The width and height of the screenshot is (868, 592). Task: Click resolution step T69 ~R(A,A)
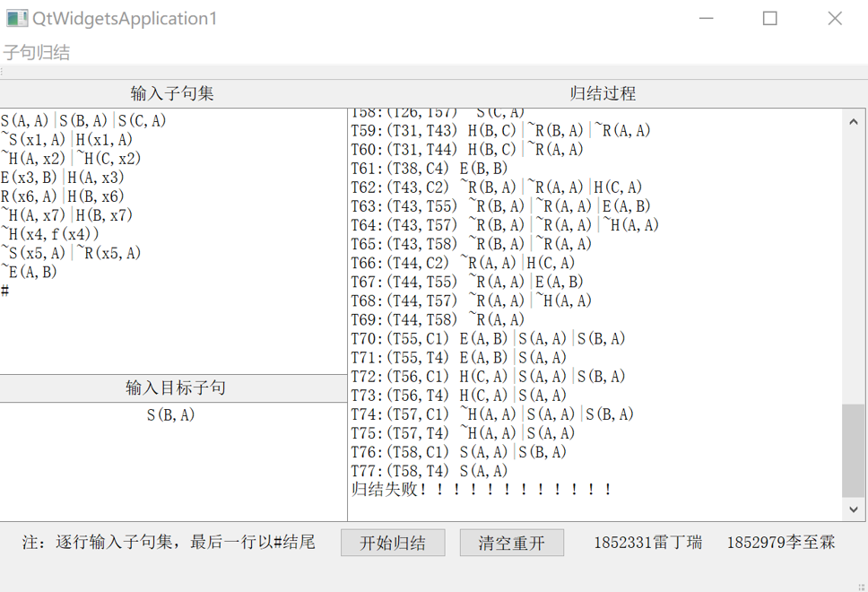(x=438, y=319)
